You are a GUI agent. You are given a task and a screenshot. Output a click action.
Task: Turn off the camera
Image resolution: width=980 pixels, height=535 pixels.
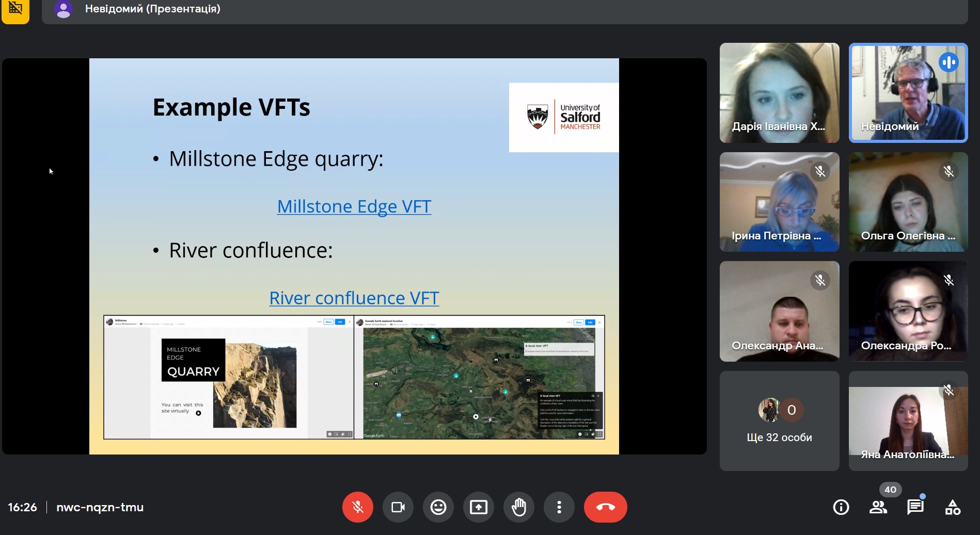(398, 507)
